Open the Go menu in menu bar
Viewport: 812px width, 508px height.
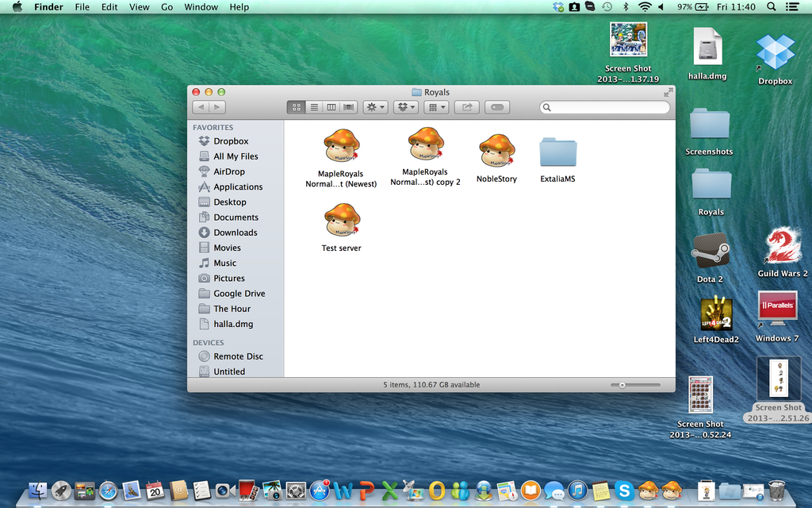coord(166,7)
